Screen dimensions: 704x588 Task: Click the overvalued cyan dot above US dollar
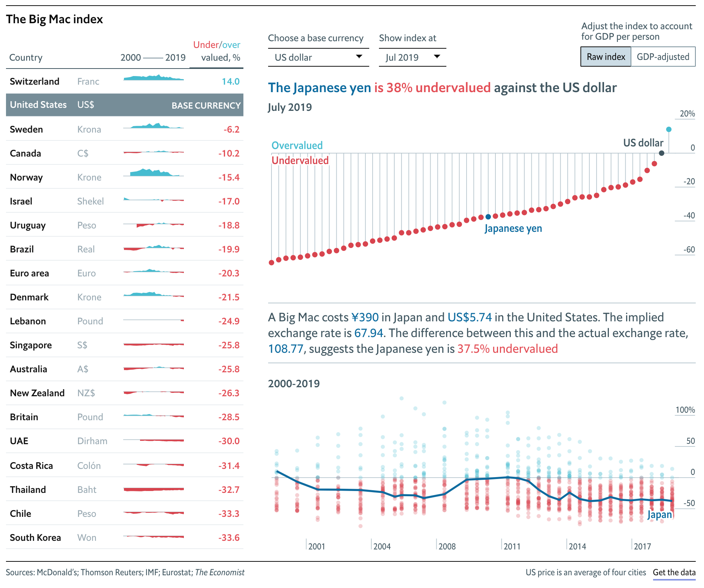click(x=669, y=129)
